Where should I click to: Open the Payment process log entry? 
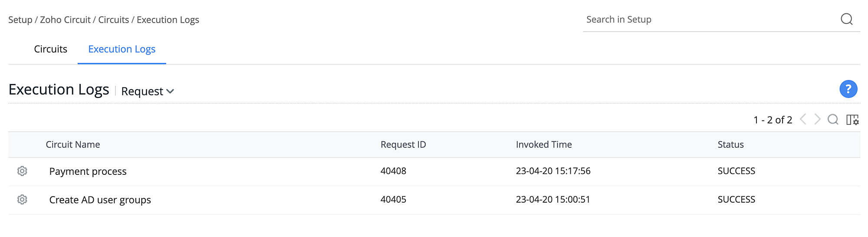[x=88, y=171]
